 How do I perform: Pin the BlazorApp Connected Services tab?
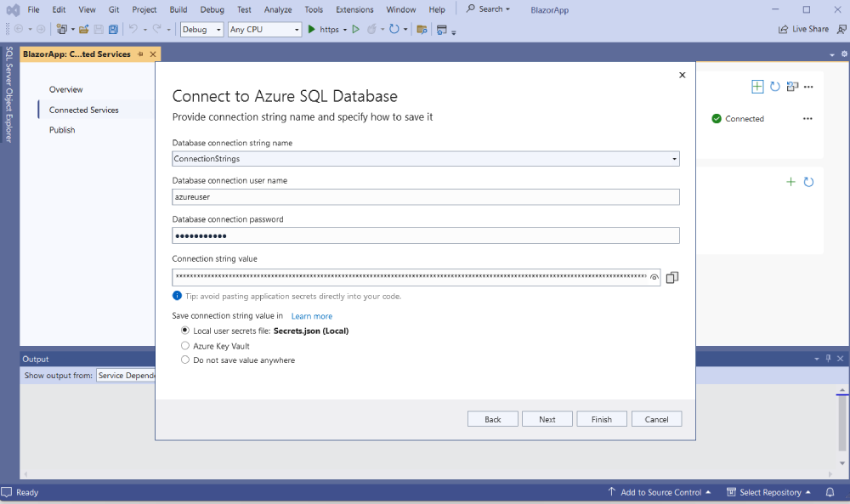click(x=140, y=54)
